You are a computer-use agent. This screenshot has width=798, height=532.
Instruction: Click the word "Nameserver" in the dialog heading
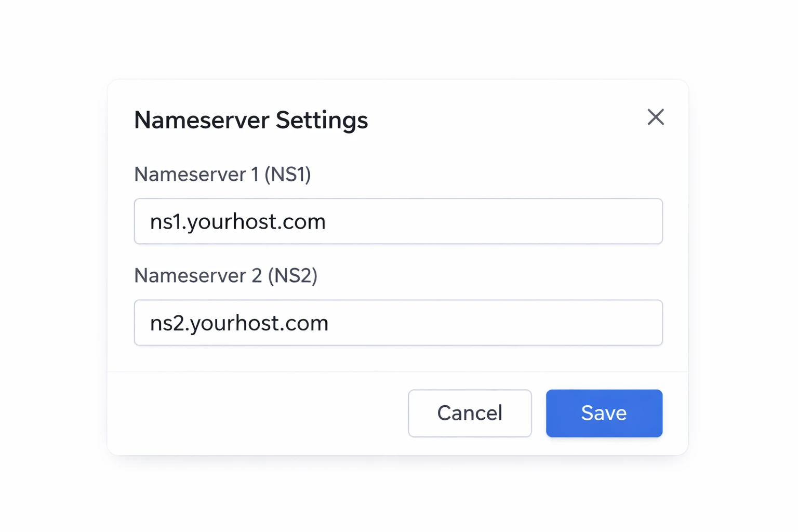(202, 120)
